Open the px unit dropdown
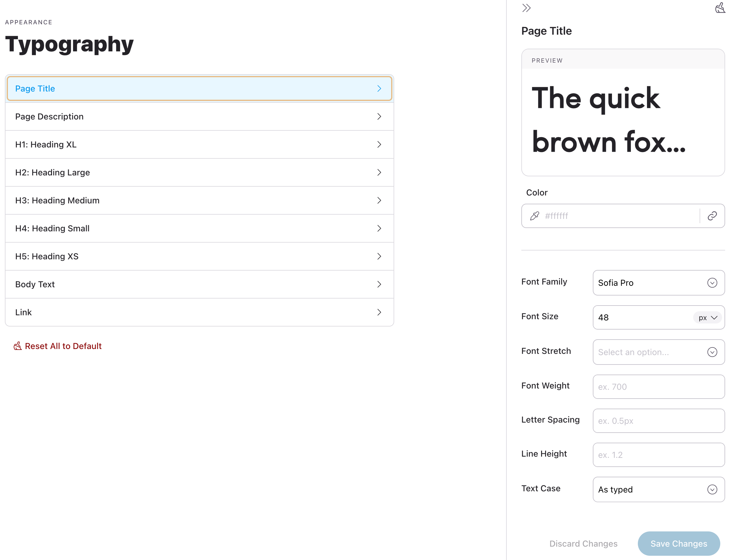 point(707,318)
